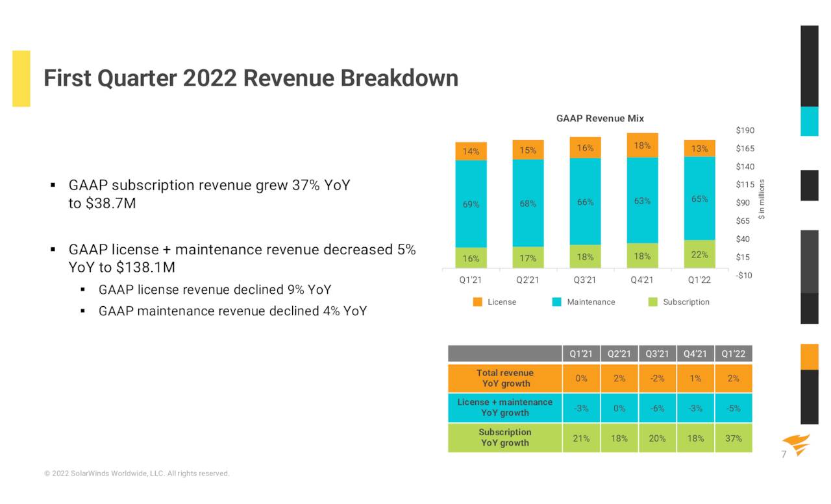Viewport: 831px width, 504px height.
Task: Select the Q1'22 subscription 22% bar segment
Action: pos(699,254)
